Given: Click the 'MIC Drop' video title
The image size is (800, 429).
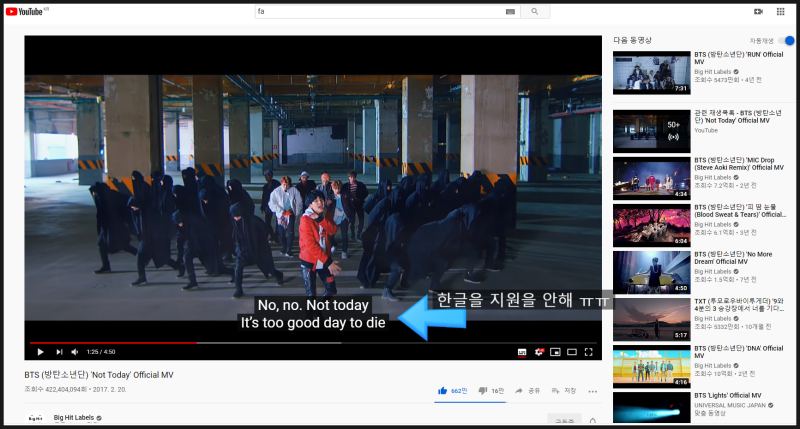Looking at the screenshot, I should tap(738, 164).
